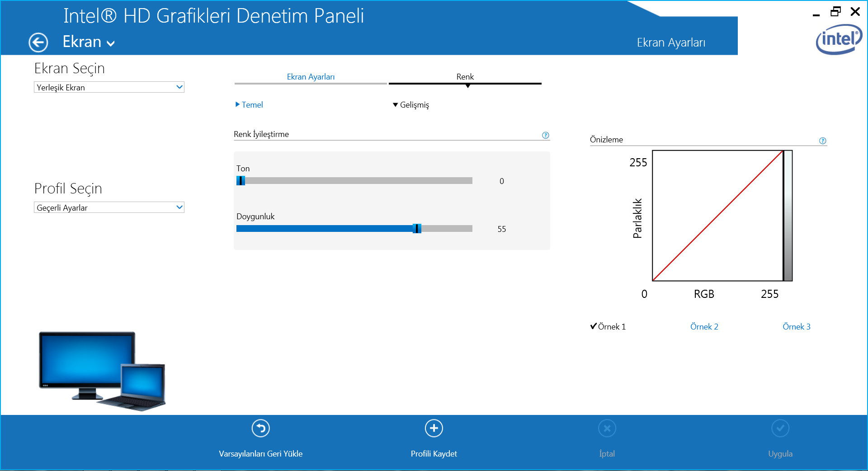Select preview sample Örnek 1
The height and width of the screenshot is (471, 868).
tap(608, 327)
